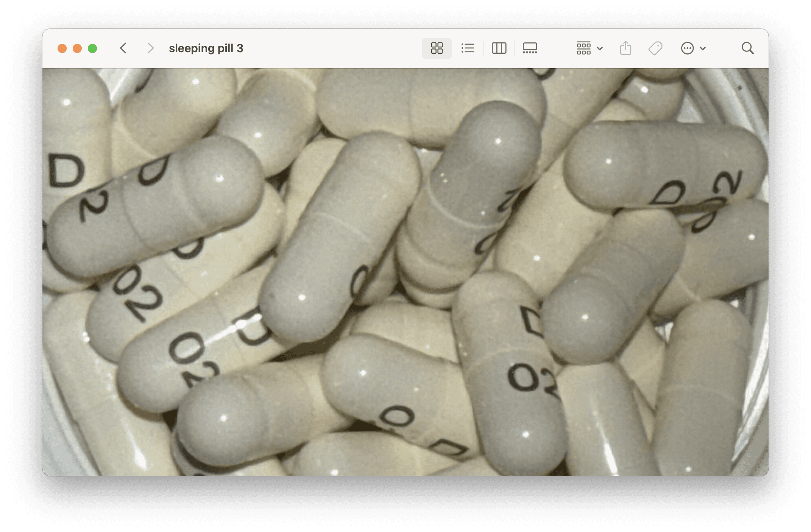811x532 pixels.
Task: Switch to gallery view
Action: (x=530, y=48)
